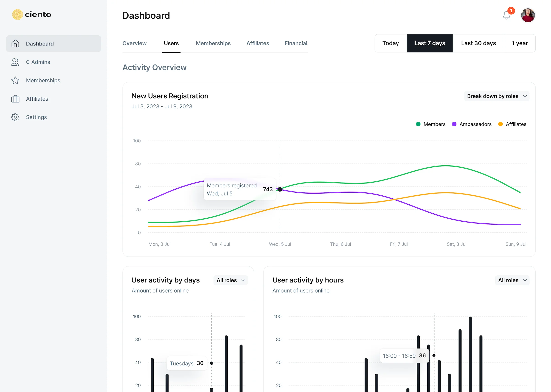Click the Ambassadors legend label

click(x=475, y=124)
